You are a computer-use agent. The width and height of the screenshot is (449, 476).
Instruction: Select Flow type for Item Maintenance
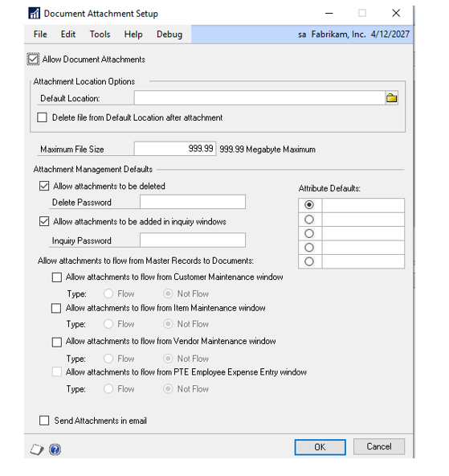108,324
